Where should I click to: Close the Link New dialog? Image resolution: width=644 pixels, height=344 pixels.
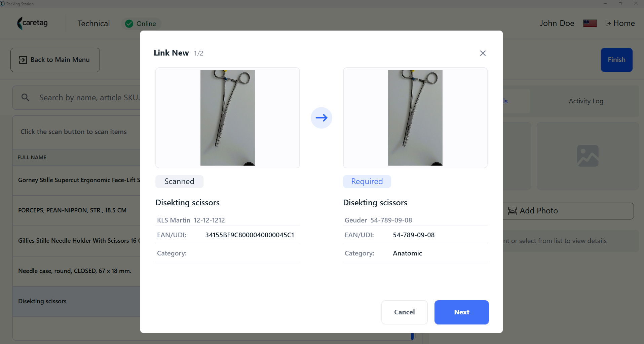[x=483, y=53]
